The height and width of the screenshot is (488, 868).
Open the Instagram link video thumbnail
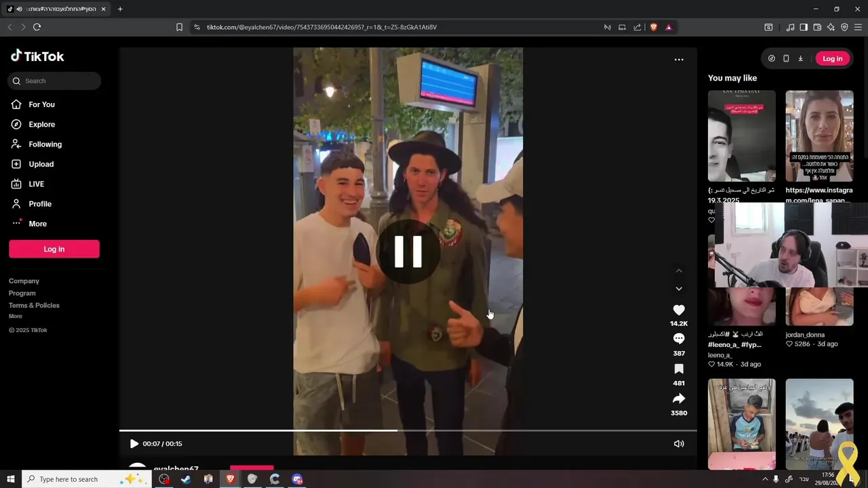pyautogui.click(x=819, y=136)
